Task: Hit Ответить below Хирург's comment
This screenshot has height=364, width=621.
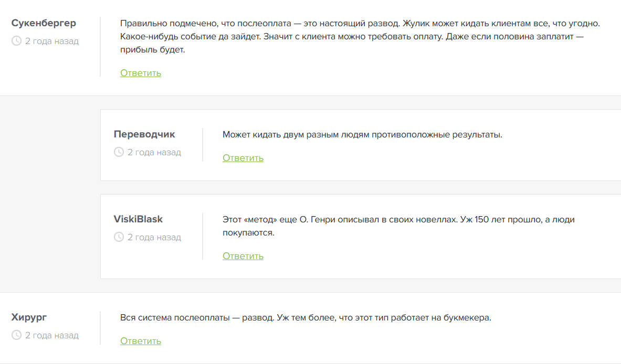Action: click(x=141, y=341)
